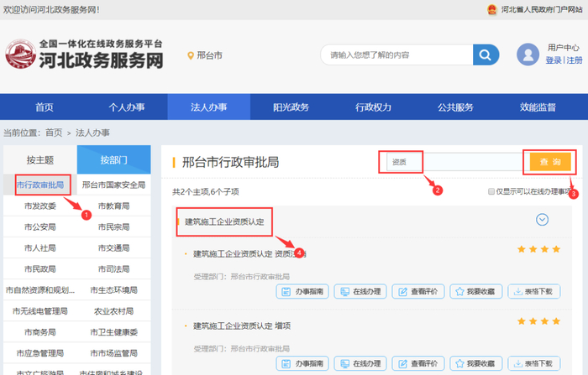Select 市无线电管理局 department
588x375 pixels.
point(40,311)
